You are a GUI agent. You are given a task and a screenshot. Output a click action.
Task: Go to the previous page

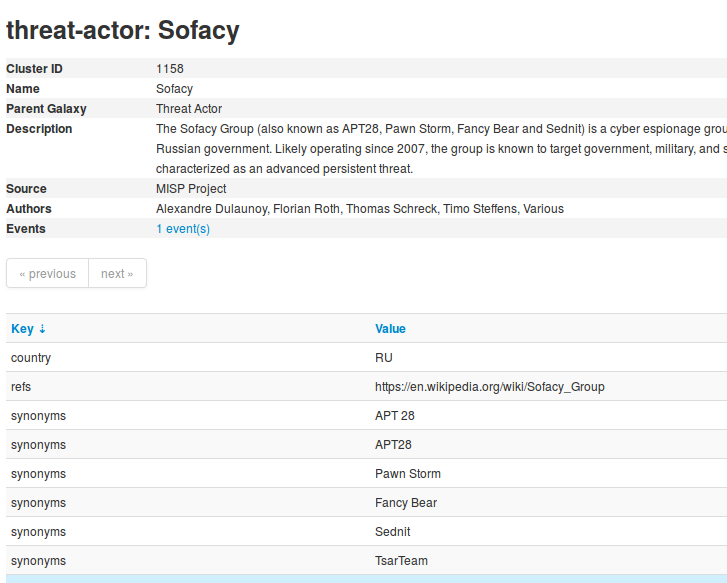click(x=47, y=274)
